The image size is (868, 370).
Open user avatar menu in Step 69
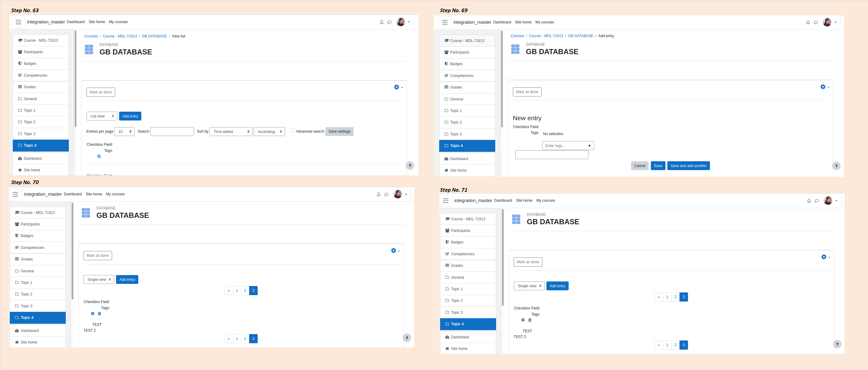(827, 22)
